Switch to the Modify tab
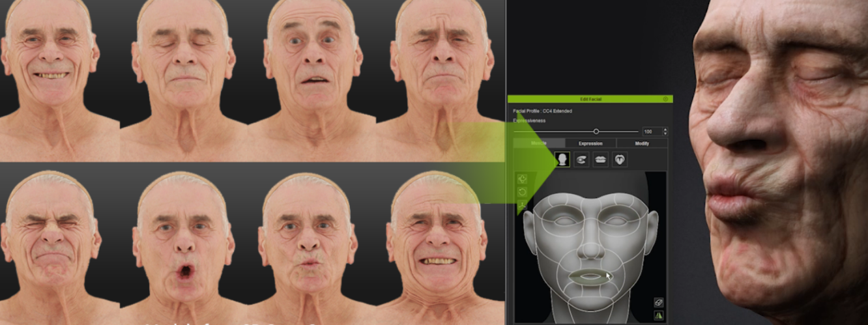 pos(642,143)
